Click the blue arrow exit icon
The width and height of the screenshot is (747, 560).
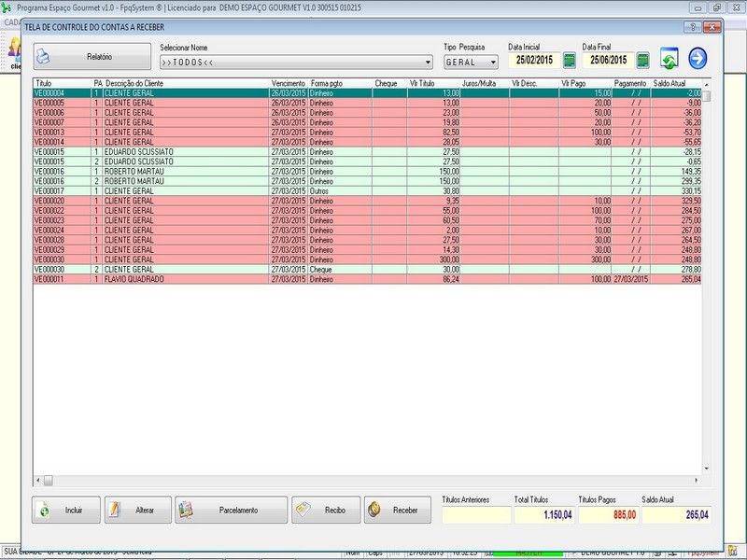tap(698, 60)
